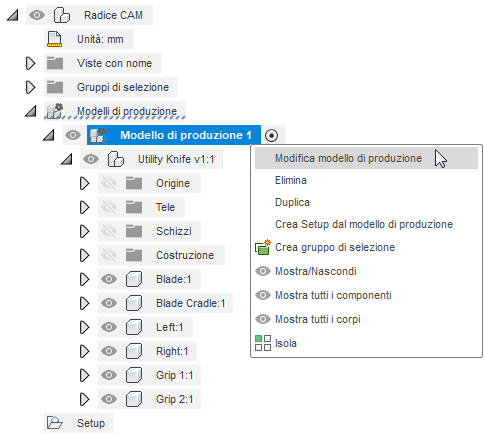The image size is (484, 438).
Task: Expand the Origine folder
Action: click(84, 183)
